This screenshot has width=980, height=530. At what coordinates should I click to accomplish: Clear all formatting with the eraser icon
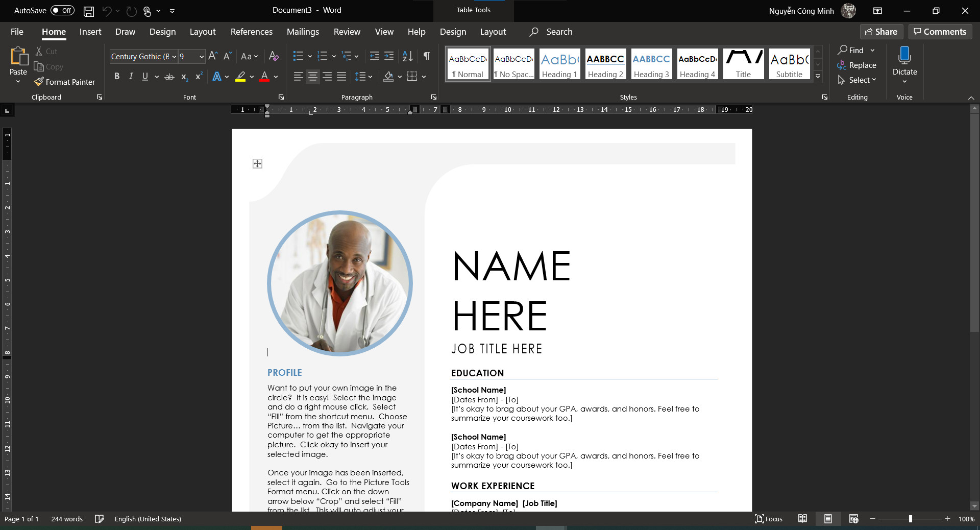[x=274, y=56]
